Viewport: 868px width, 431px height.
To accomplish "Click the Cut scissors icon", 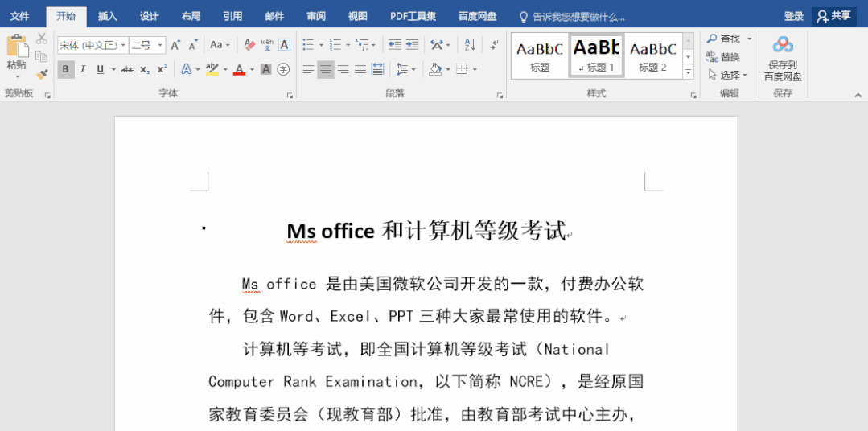I will tap(42, 39).
